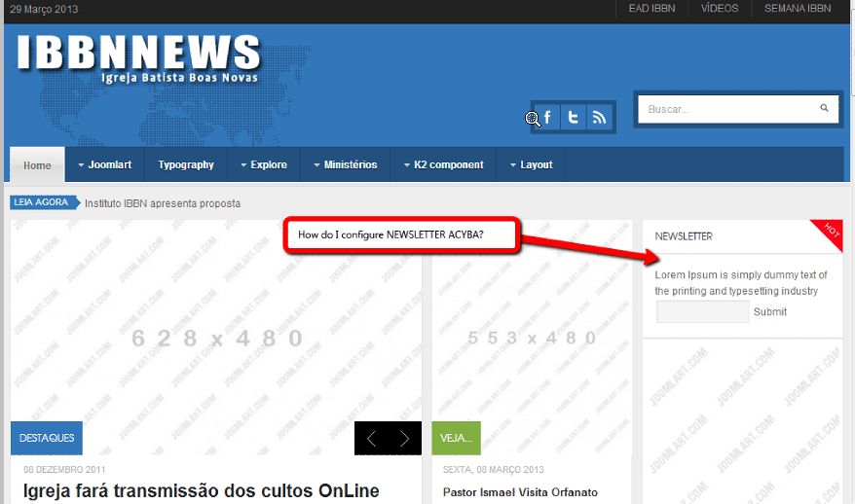Open the VÍDEOS top link
The image size is (855, 504).
coord(720,9)
